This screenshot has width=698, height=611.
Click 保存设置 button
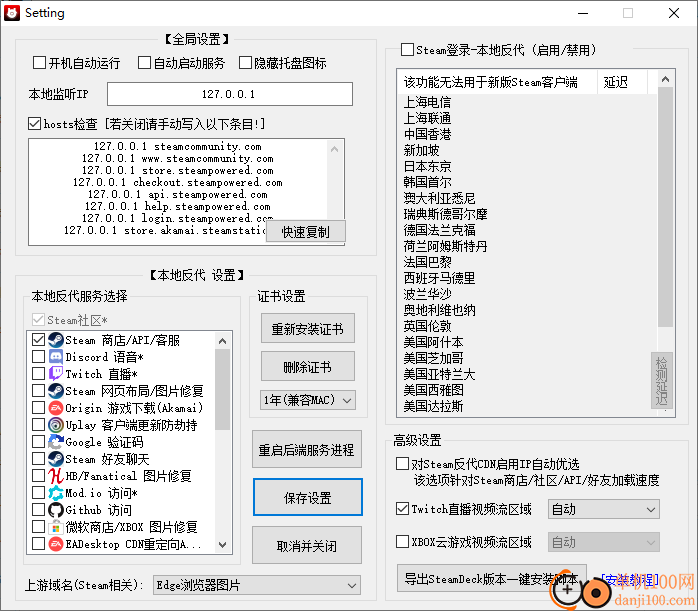pos(308,498)
